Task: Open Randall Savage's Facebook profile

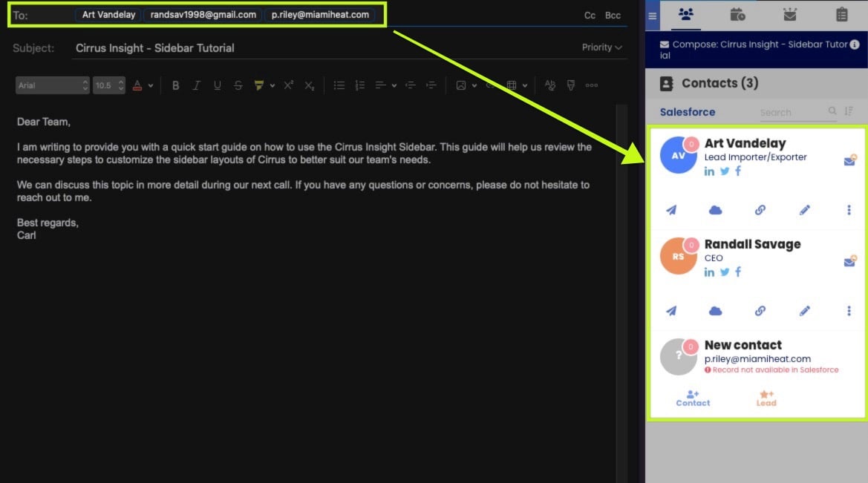Action: coord(738,272)
